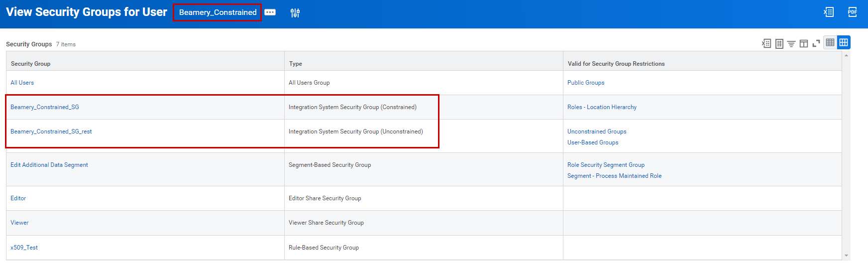Expand table to fullscreen mode

tap(816, 44)
